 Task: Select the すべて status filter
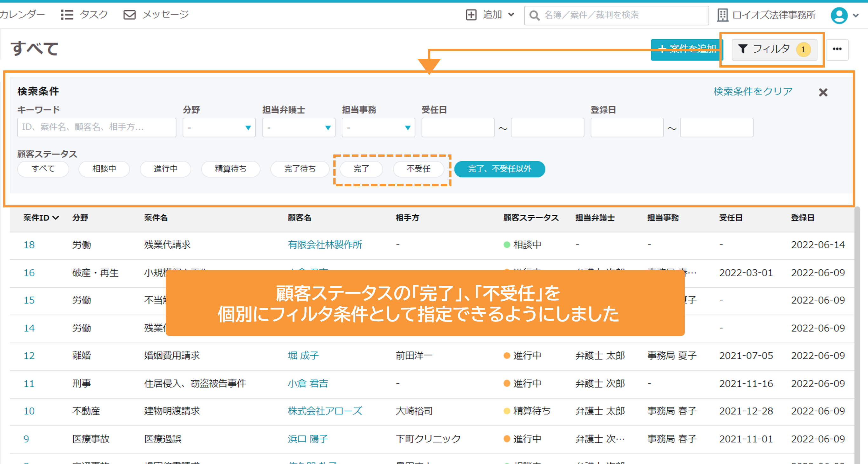43,169
